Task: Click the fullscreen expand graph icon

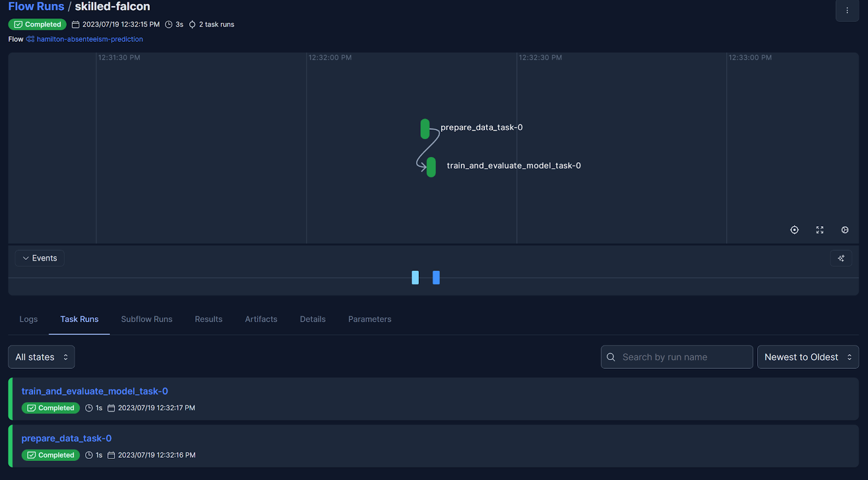Action: [x=820, y=230]
